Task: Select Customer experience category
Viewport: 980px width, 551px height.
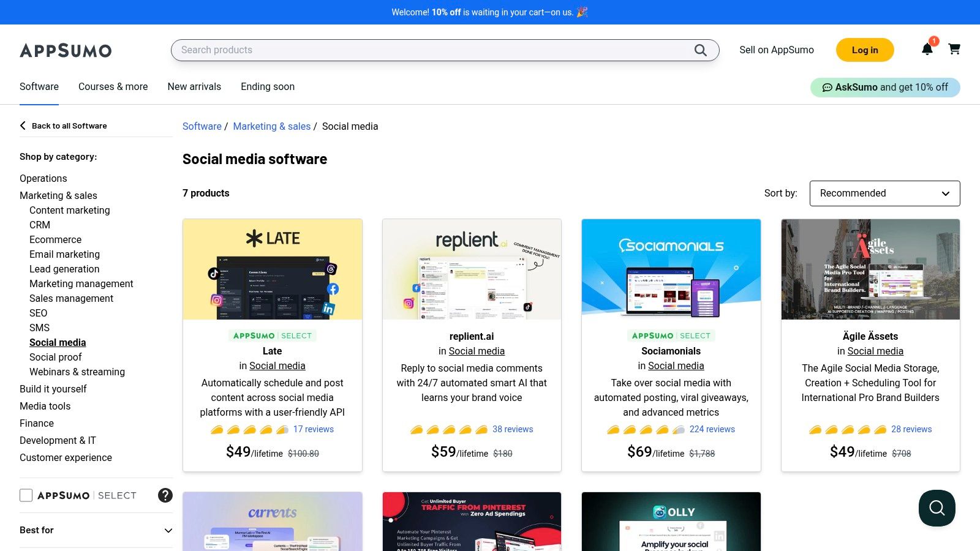Action: click(66, 457)
